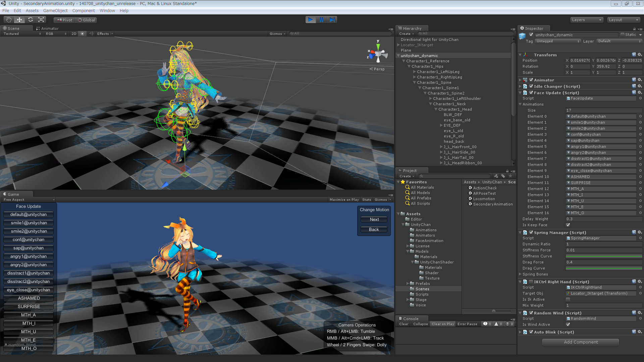644x362 pixels.
Task: Select the Scale tool in toolbar
Action: coord(41,20)
